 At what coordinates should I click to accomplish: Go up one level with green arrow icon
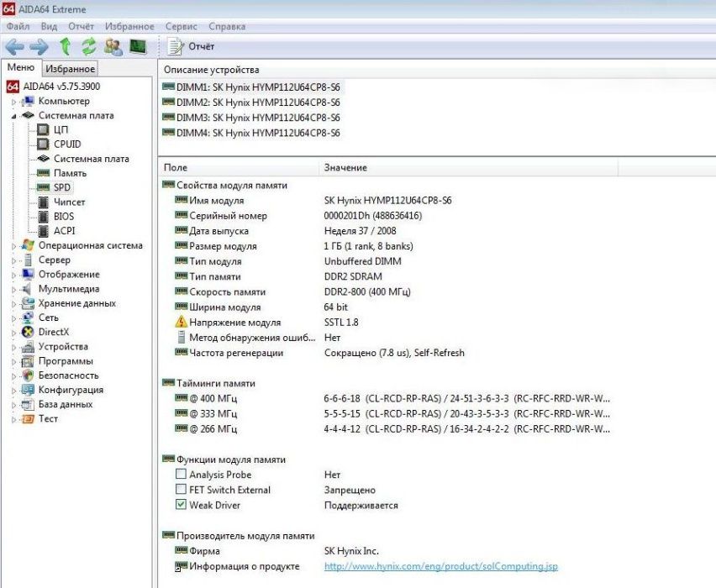tap(65, 46)
